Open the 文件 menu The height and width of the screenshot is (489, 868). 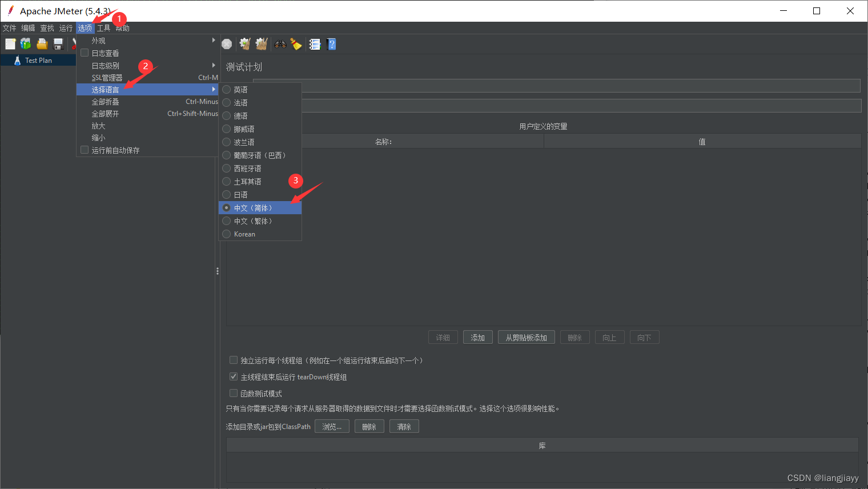10,28
